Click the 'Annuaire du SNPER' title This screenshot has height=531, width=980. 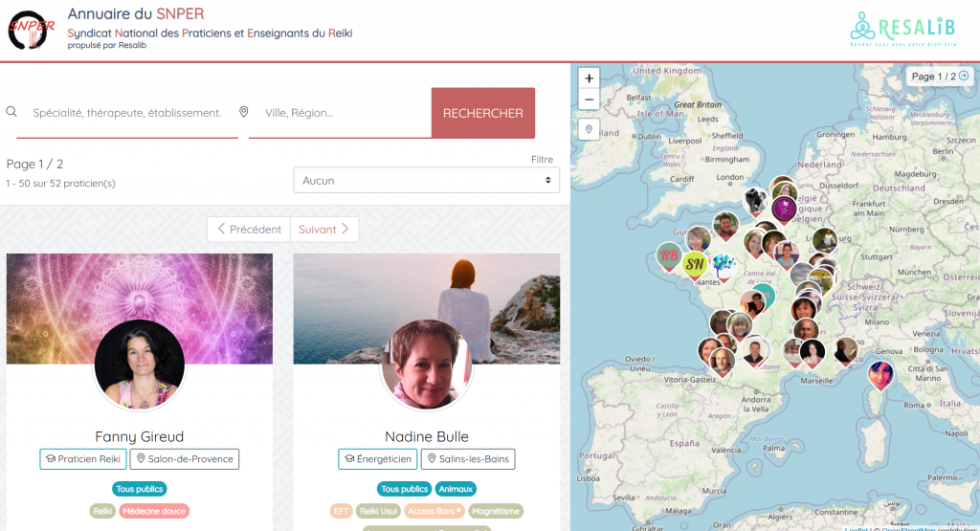click(136, 13)
